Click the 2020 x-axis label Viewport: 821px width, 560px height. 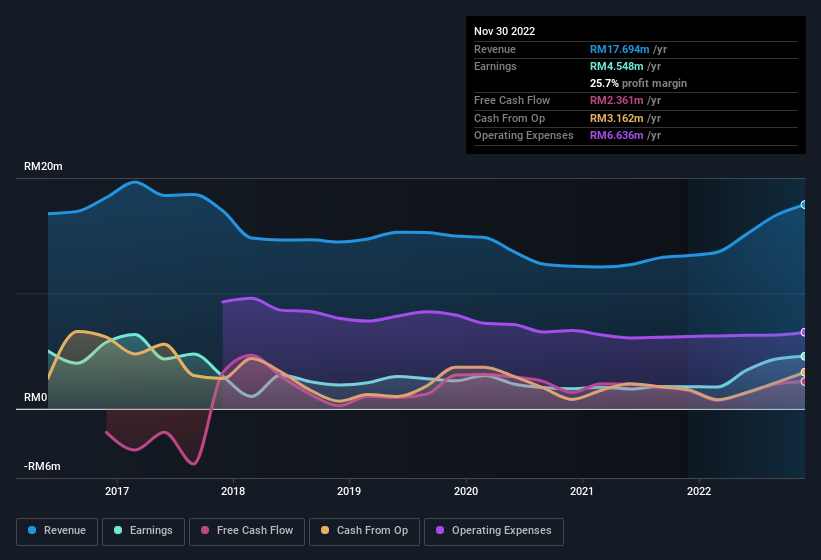coord(466,491)
